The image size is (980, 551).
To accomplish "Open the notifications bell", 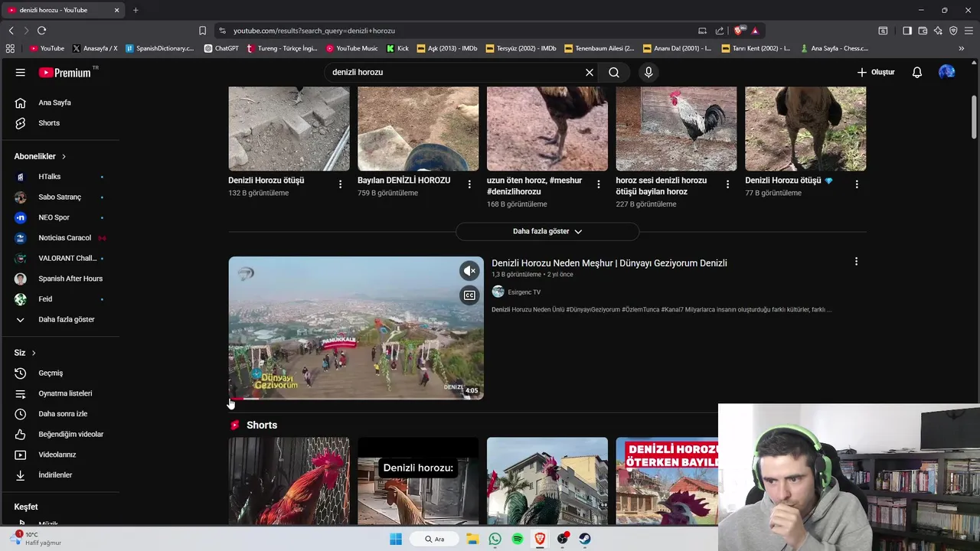I will coord(917,72).
